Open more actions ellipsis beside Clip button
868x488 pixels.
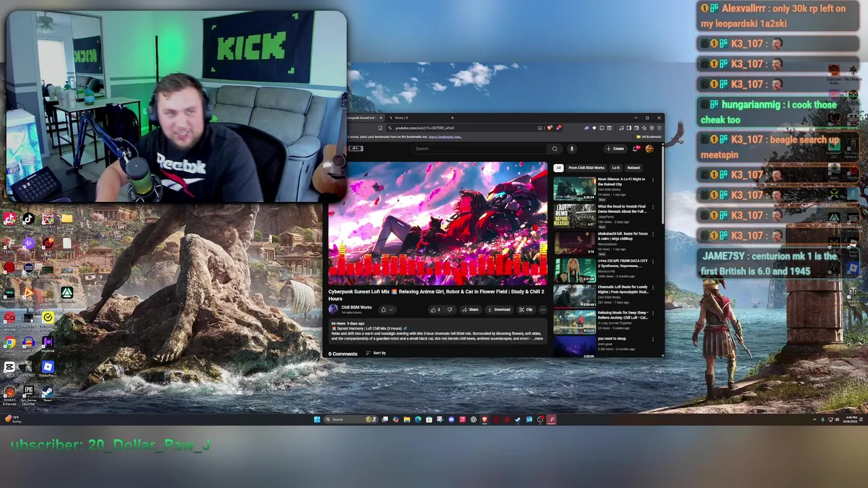point(543,310)
